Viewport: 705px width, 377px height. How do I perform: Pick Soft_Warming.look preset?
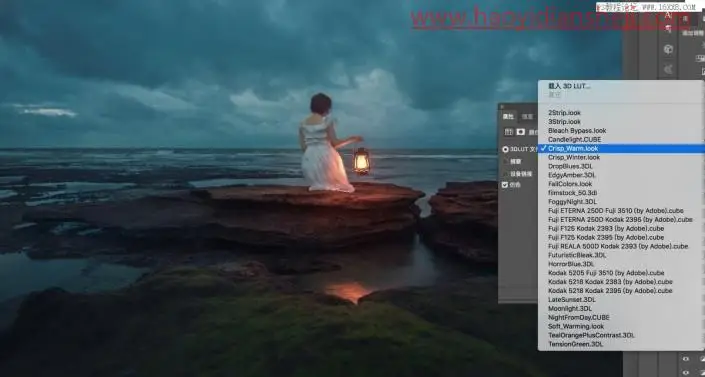pos(576,327)
